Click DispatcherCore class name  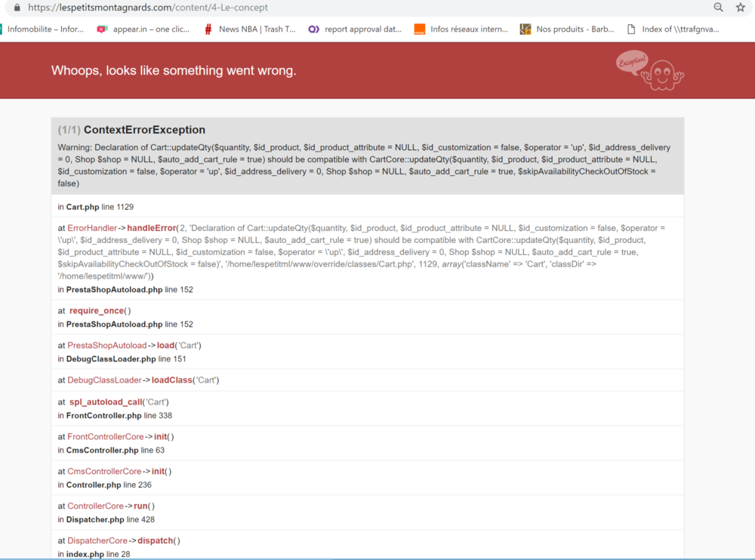(x=97, y=540)
